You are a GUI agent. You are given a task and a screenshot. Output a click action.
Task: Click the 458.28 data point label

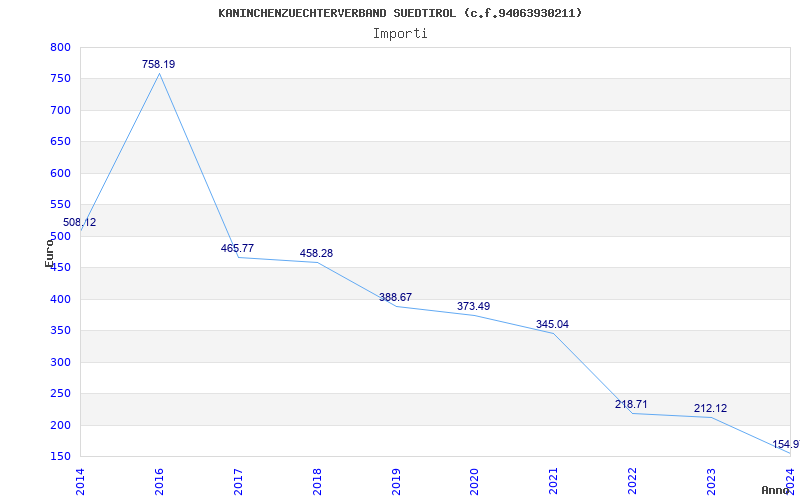tap(316, 253)
